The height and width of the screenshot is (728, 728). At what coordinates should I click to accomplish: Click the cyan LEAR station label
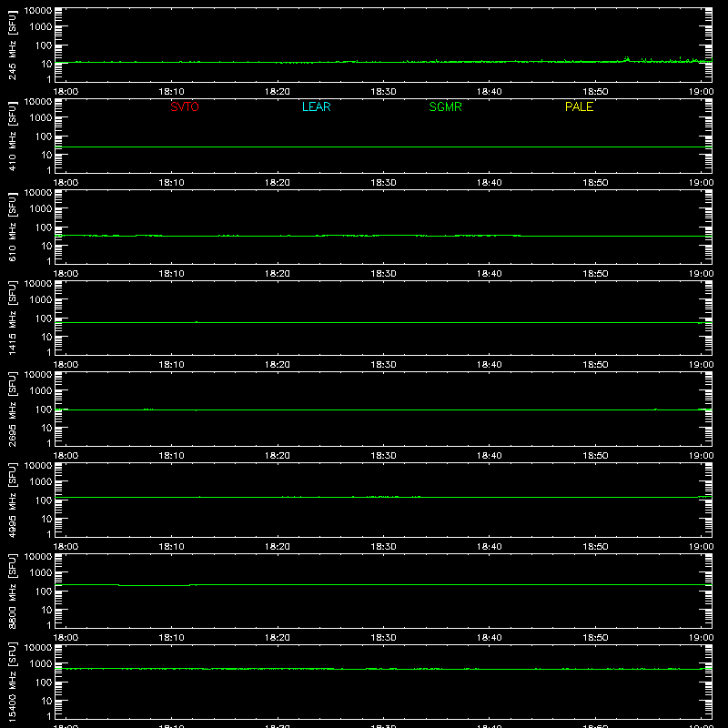(x=316, y=106)
